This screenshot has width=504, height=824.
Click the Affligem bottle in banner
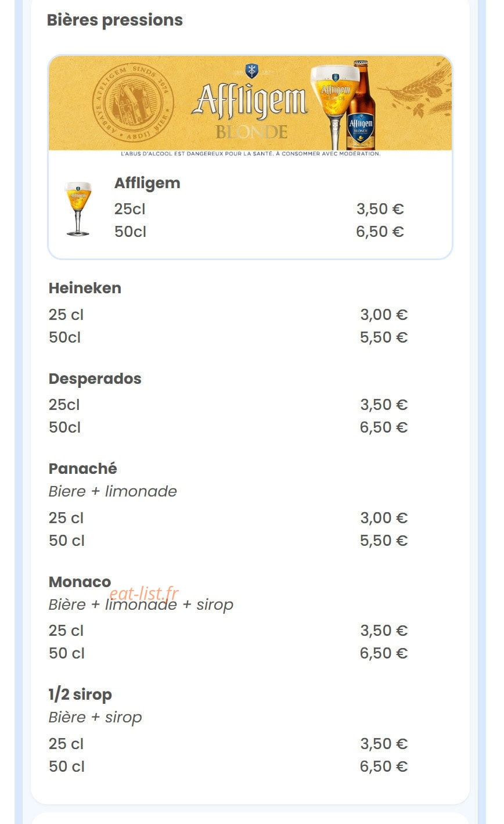[x=361, y=105]
